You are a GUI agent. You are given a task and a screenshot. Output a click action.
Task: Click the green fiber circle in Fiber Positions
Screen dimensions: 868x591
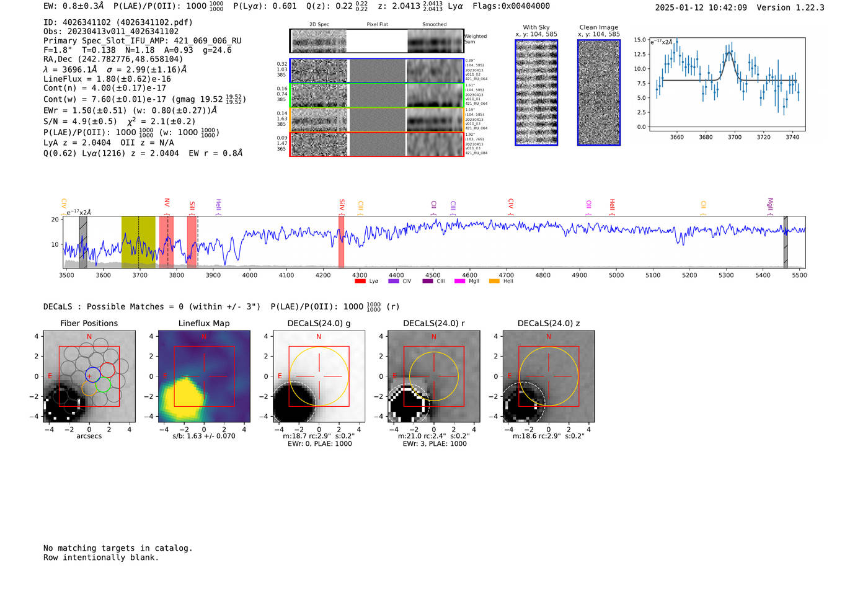[x=103, y=384]
